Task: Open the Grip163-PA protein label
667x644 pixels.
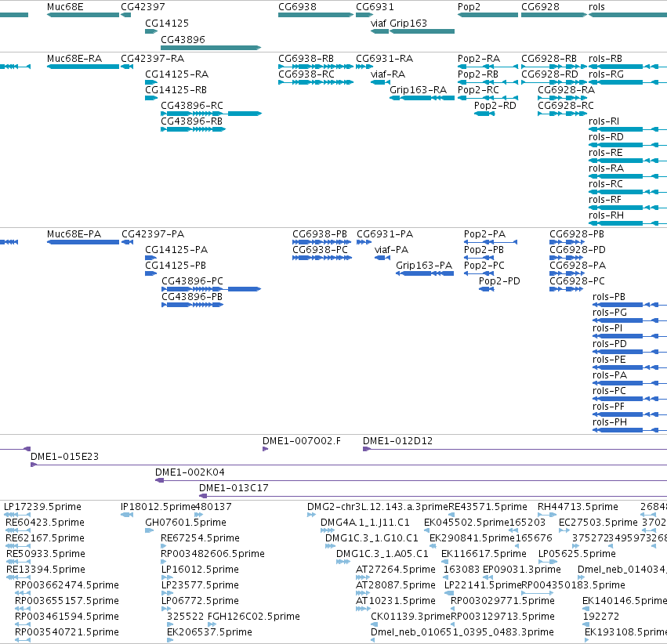Action: tap(424, 266)
